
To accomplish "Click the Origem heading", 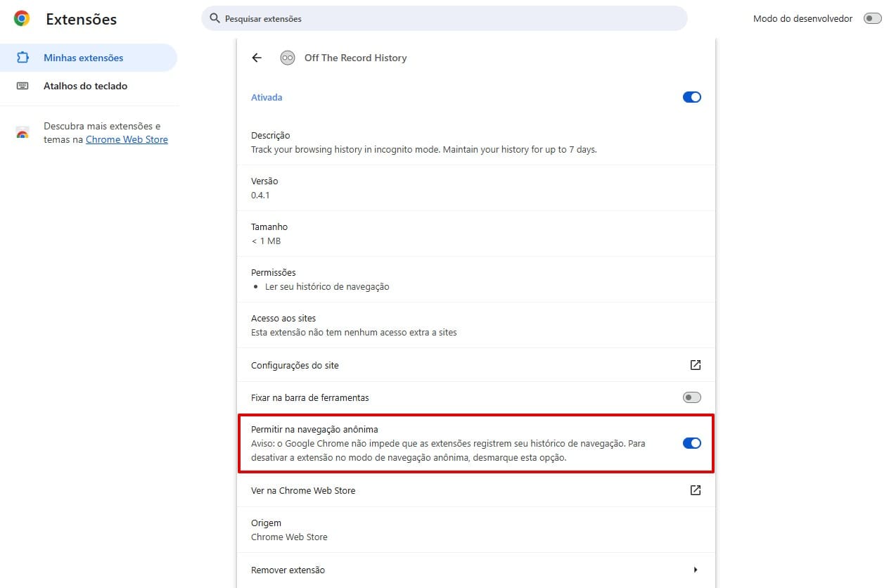I will 266,523.
